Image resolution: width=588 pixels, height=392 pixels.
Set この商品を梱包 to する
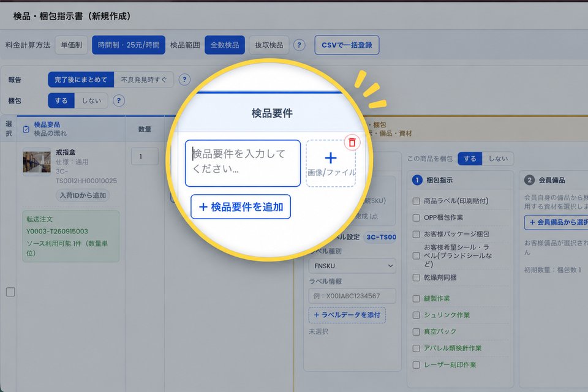point(470,159)
